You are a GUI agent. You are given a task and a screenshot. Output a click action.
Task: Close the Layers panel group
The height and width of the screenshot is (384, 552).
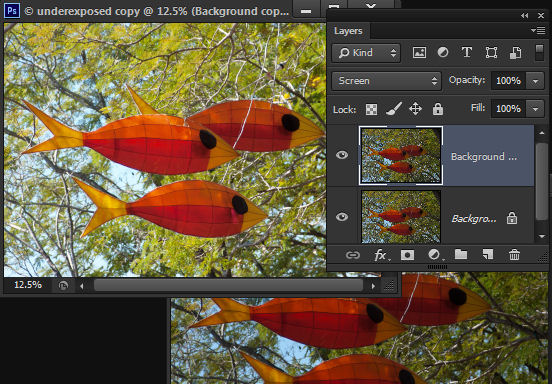click(x=541, y=15)
